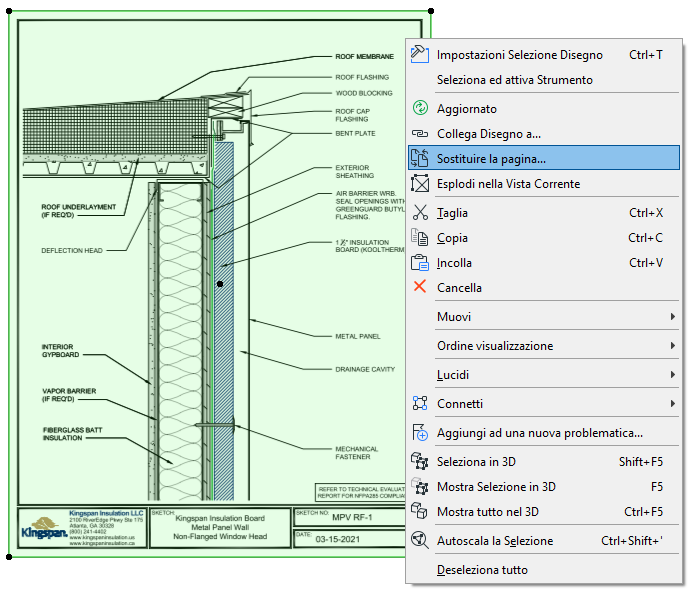Click the Mostra tutto nel 3D icon
The width and height of the screenshot is (691, 592).
420,512
